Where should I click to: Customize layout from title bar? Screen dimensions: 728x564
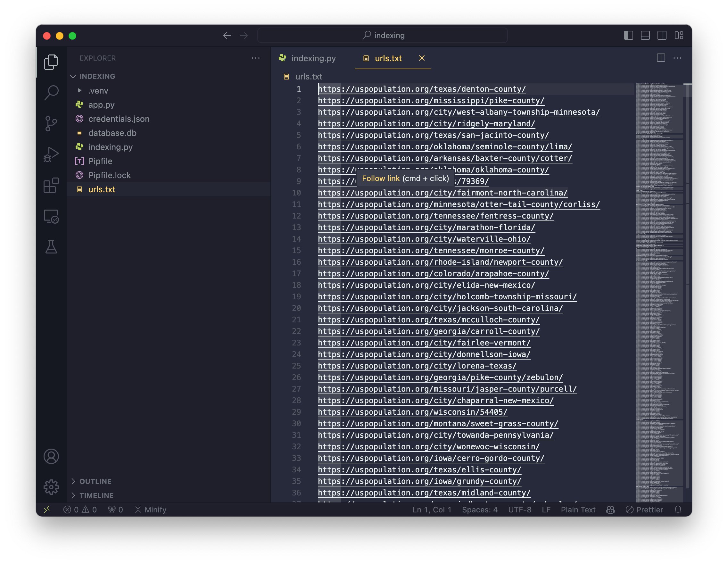tap(679, 35)
